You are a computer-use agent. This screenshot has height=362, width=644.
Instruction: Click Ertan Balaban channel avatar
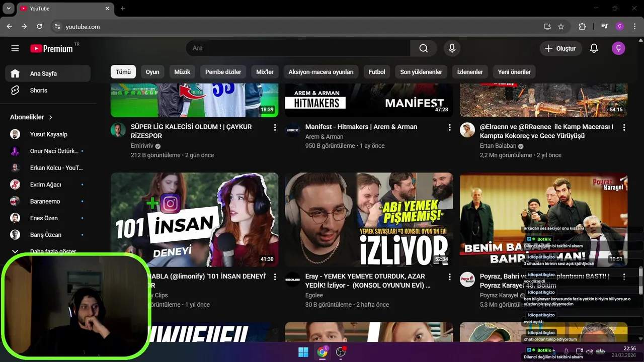pos(467,130)
